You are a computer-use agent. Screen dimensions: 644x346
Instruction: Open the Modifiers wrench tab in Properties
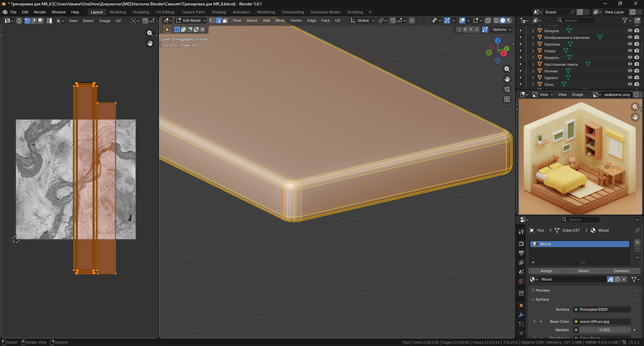pyautogui.click(x=521, y=315)
